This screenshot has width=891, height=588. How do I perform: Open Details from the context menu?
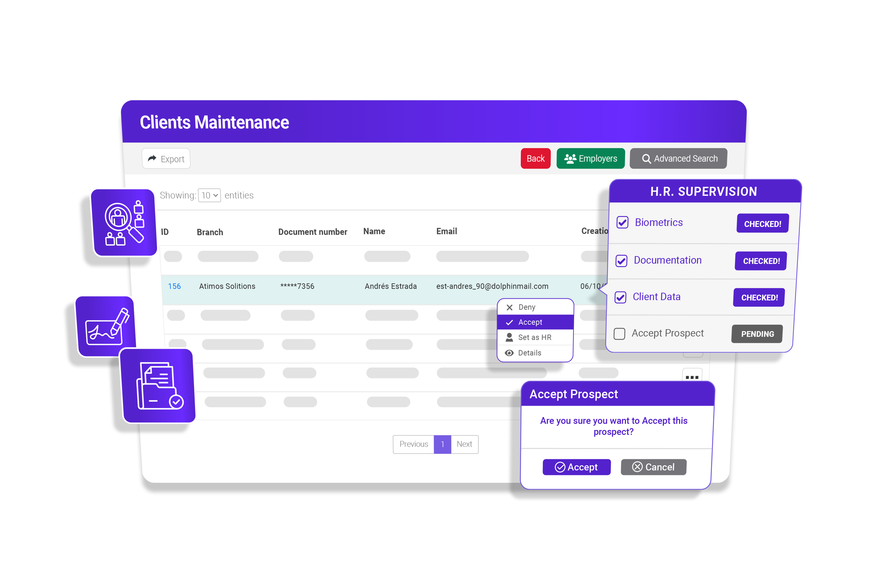[x=535, y=353]
